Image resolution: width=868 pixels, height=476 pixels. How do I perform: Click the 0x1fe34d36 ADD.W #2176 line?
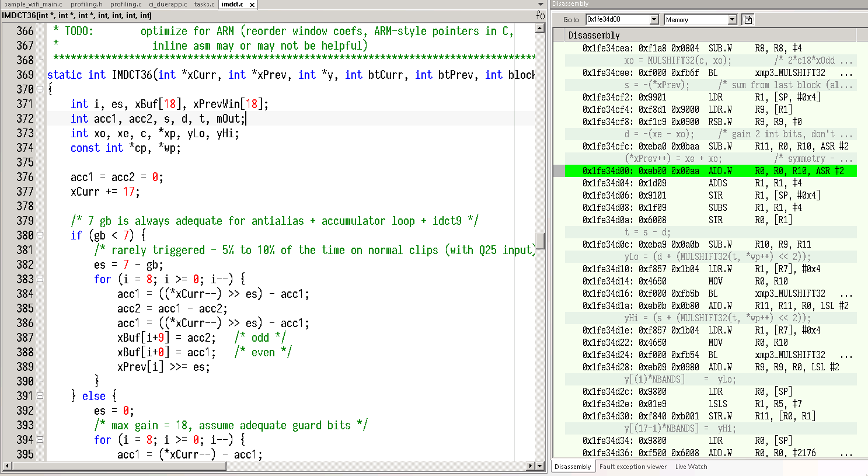[x=710, y=453]
